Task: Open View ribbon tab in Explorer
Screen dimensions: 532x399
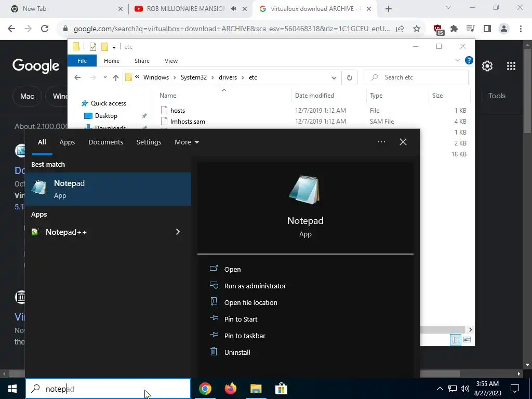Action: (x=171, y=61)
